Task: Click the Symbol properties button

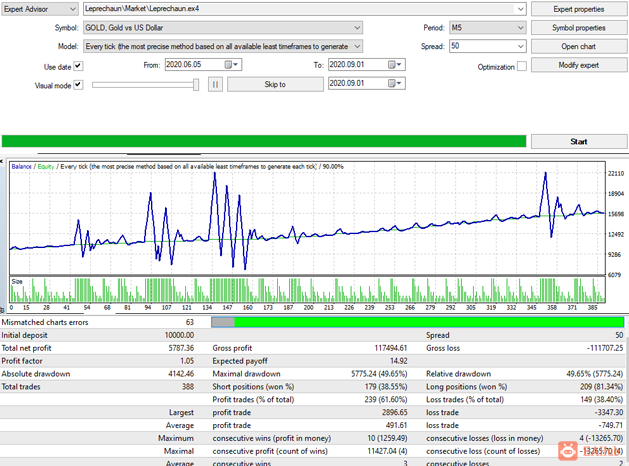Action: (578, 28)
